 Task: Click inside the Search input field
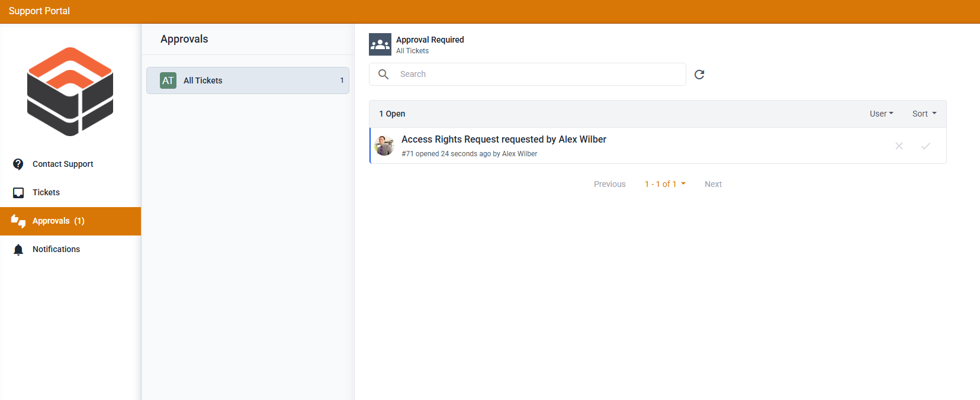[x=528, y=74]
